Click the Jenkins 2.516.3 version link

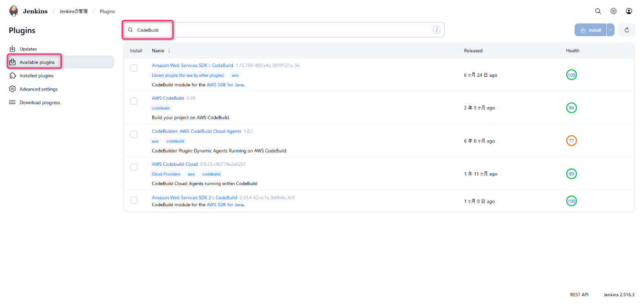click(619, 294)
